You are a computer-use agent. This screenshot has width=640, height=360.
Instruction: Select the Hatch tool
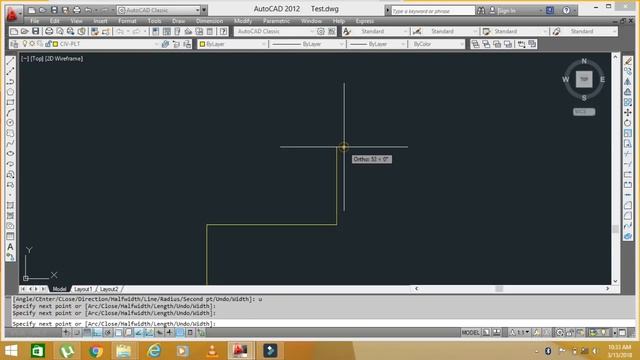[11, 205]
